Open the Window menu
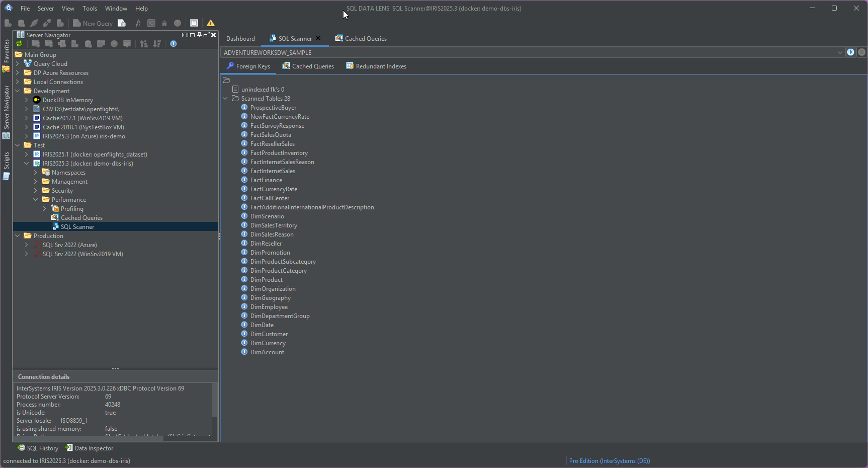The width and height of the screenshot is (868, 468). click(116, 9)
